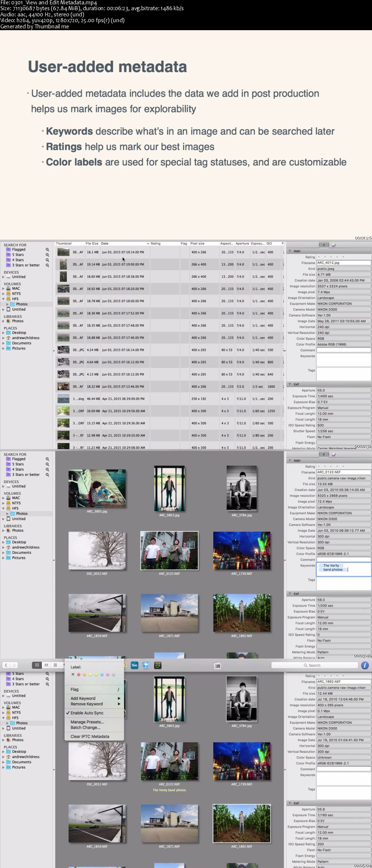This screenshot has height=868, width=372.
Task: Expand MAC volume arrow in 00:02:32 frame
Action: click(x=4, y=288)
